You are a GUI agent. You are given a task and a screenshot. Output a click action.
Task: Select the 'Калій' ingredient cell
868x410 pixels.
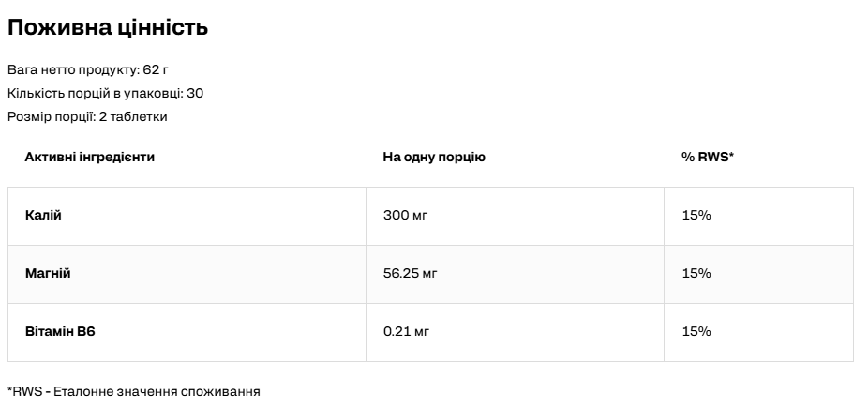pyautogui.click(x=43, y=216)
